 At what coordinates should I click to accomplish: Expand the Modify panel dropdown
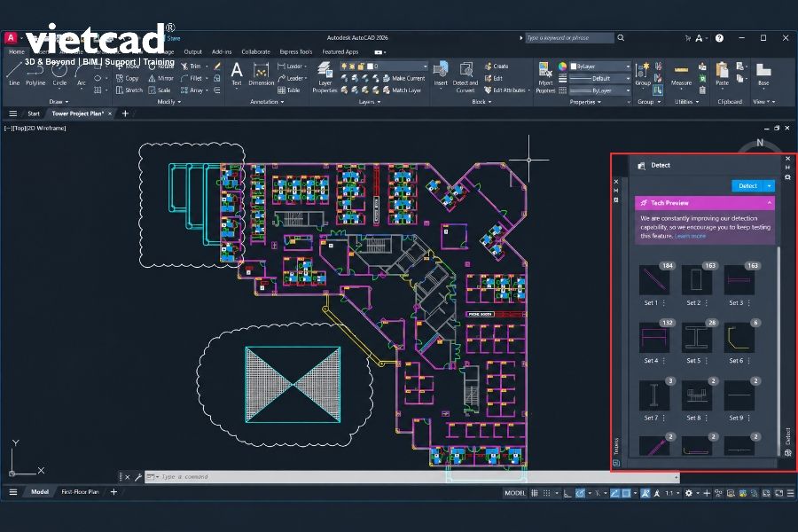coord(169,102)
